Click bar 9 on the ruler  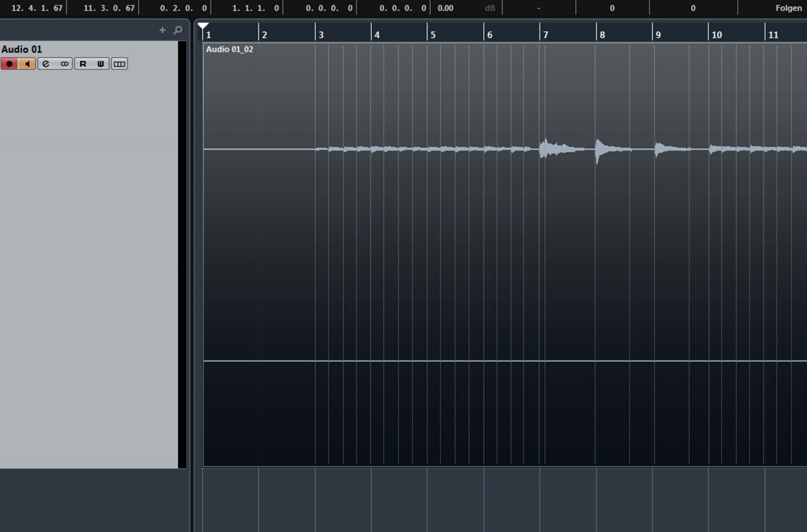coord(658,35)
